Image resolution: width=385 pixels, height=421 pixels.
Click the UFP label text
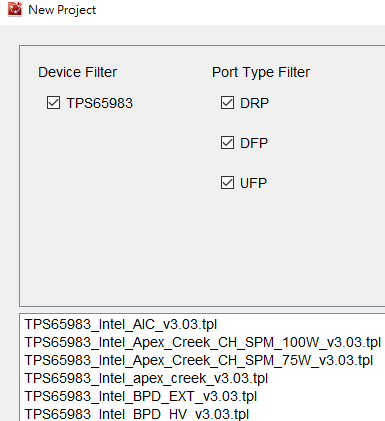click(253, 183)
